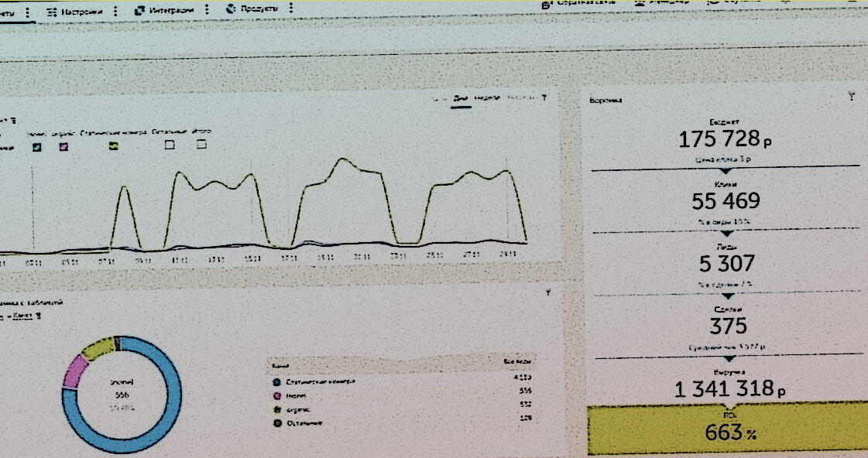This screenshot has height=458, width=868.
Task: Enable the Остальные series checkbox
Action: (x=170, y=145)
